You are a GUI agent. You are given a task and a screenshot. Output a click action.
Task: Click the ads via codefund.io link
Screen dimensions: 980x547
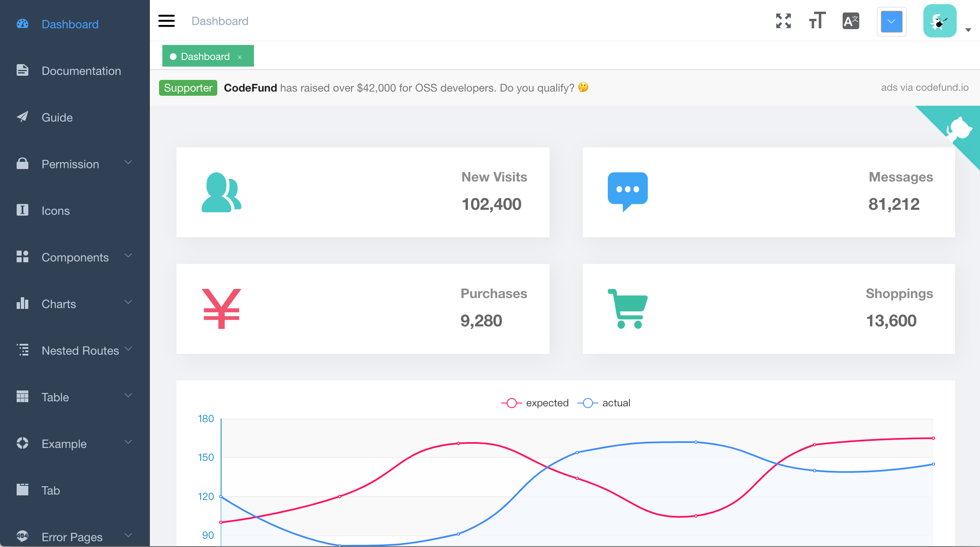(925, 87)
